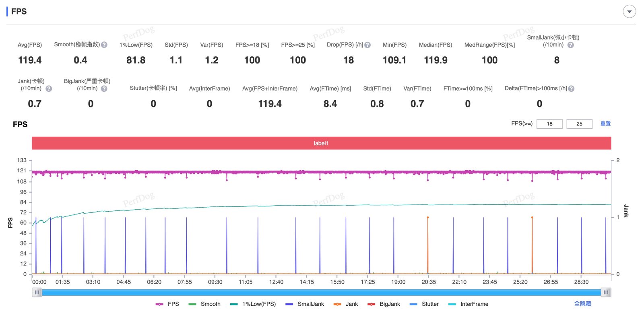Screen dimensions: 644x309
Task: Click help icon for SmallJank(微小卡顿)
Action: click(x=570, y=45)
